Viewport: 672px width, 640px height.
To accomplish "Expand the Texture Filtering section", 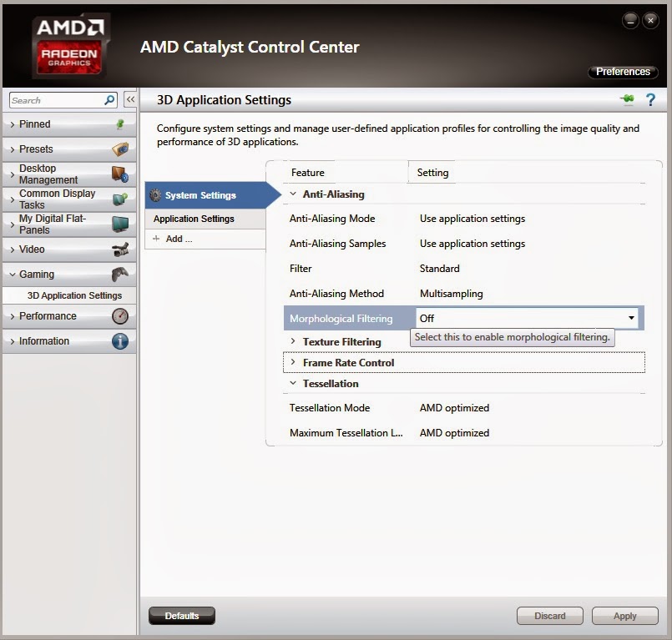I will (x=293, y=341).
